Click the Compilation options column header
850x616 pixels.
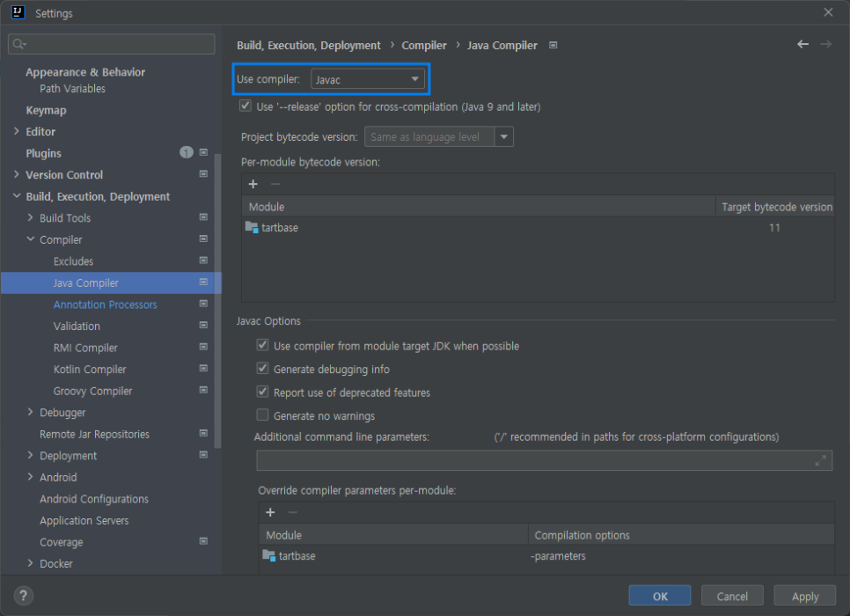pyautogui.click(x=681, y=535)
